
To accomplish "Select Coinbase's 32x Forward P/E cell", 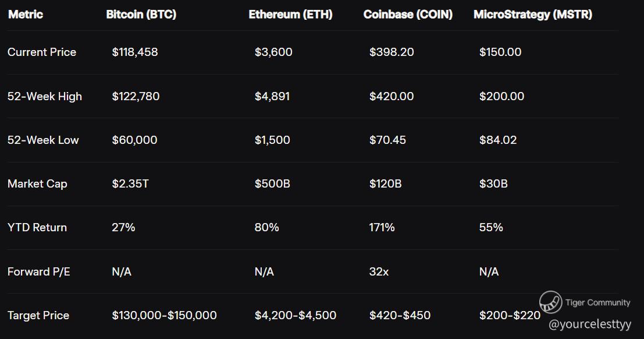I will click(379, 271).
